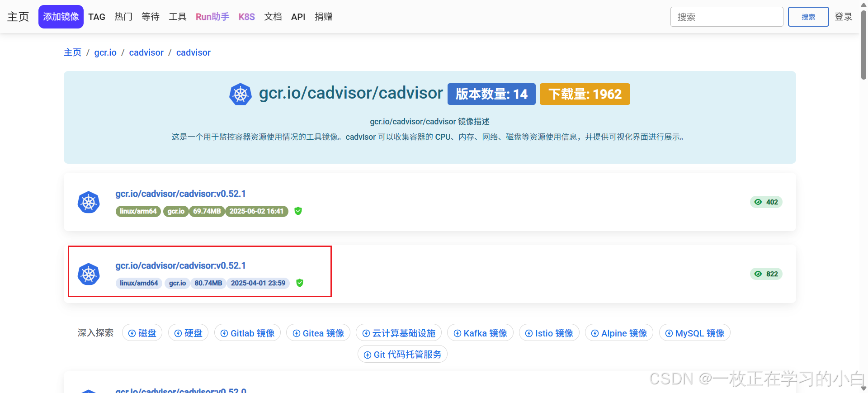Viewport: 868px width, 393px height.
Task: Click the 80.74MB size tag
Action: click(208, 283)
